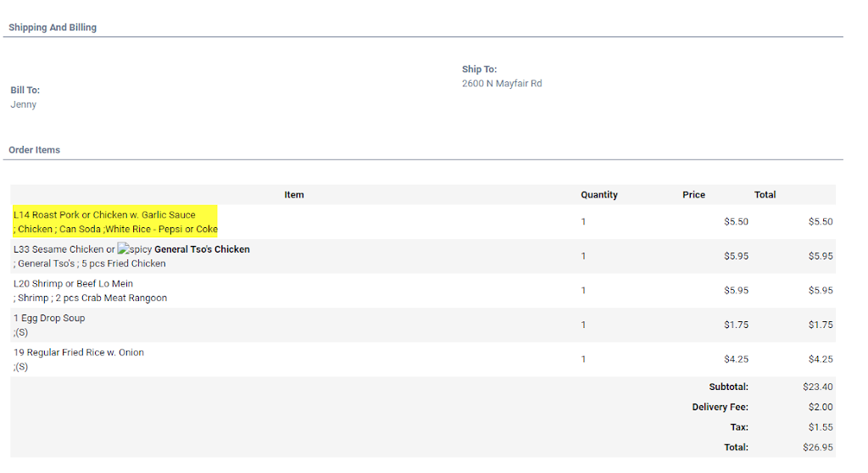The image size is (868, 473).
Task: Click the bold General Tso's Chicken text
Action: pos(202,250)
